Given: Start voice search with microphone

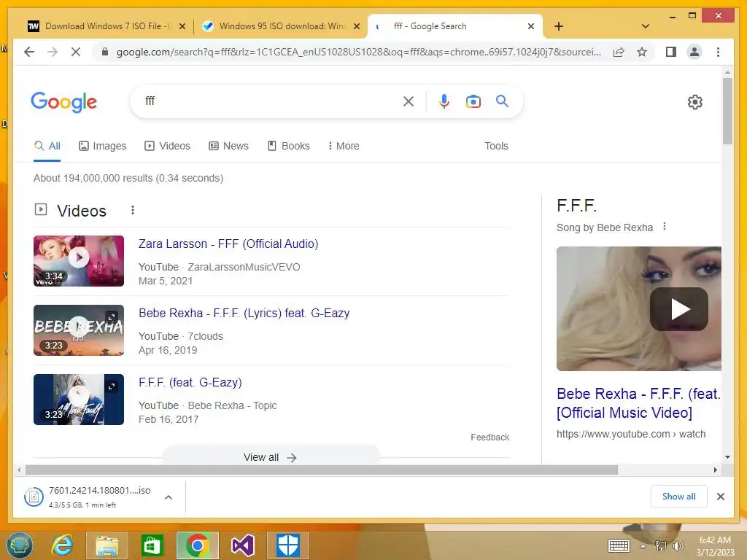Looking at the screenshot, I should coord(444,101).
